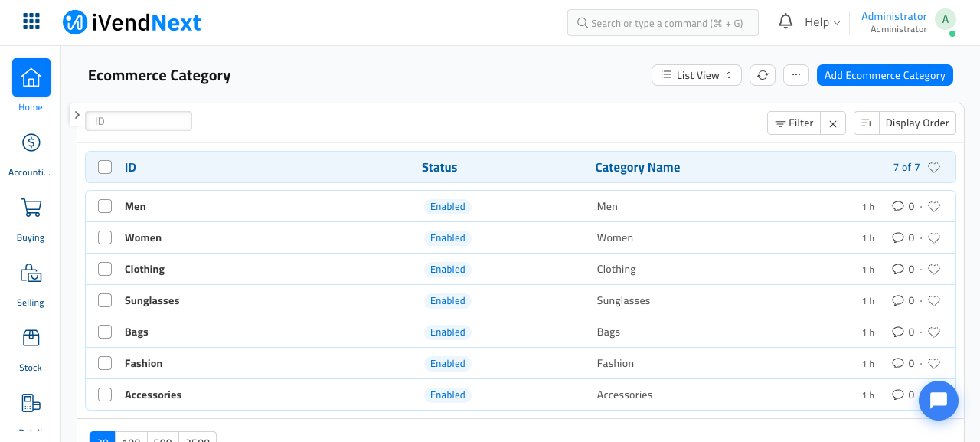Expand the collapsed sidebar chevron
Viewport: 980px width, 442px height.
[x=77, y=115]
